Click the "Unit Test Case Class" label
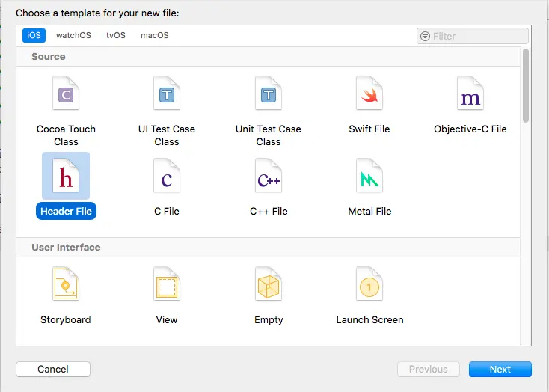This screenshot has width=549, height=392. click(269, 135)
